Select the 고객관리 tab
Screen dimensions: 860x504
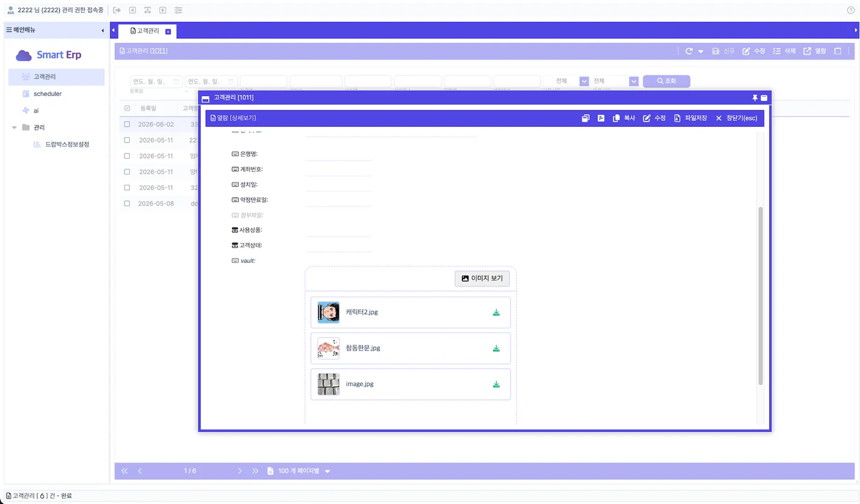[x=145, y=31]
